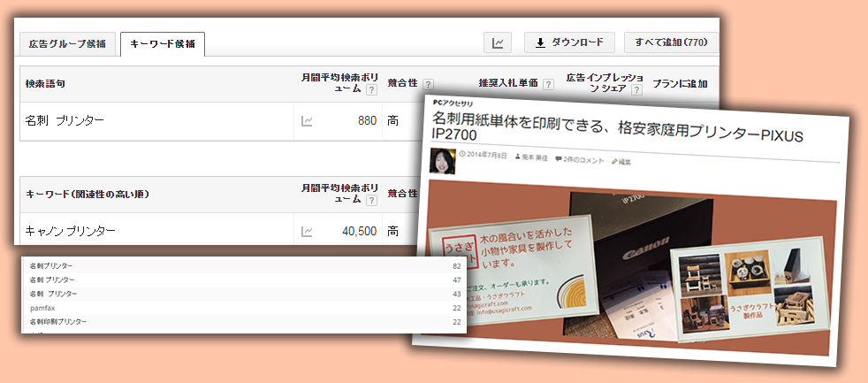Screen dimensions: 868x383
Task: Switch to the 広告グループ候補 tab
Action: pyautogui.click(x=67, y=44)
